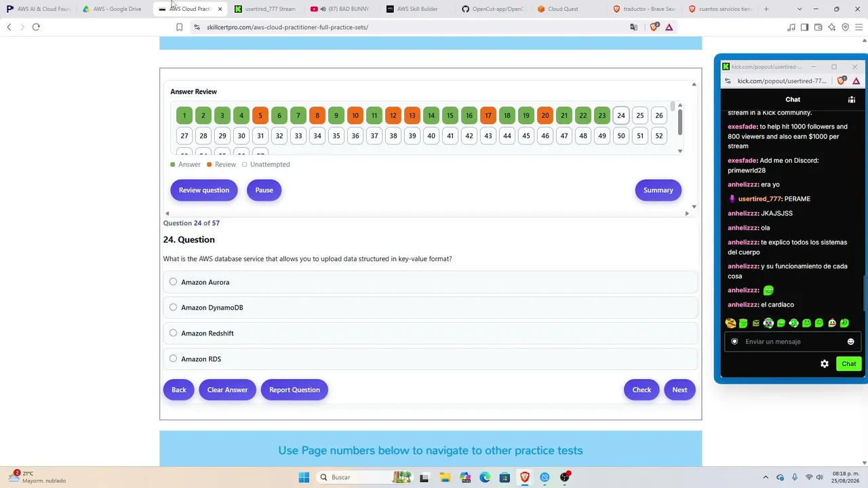Insert the first yellow emote in emote row

point(730,323)
